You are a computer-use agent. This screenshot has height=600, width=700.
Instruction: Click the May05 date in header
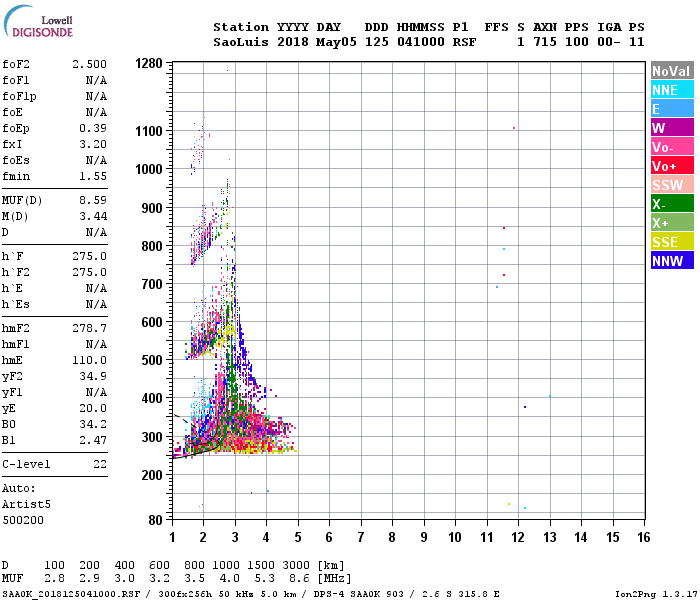coord(336,42)
